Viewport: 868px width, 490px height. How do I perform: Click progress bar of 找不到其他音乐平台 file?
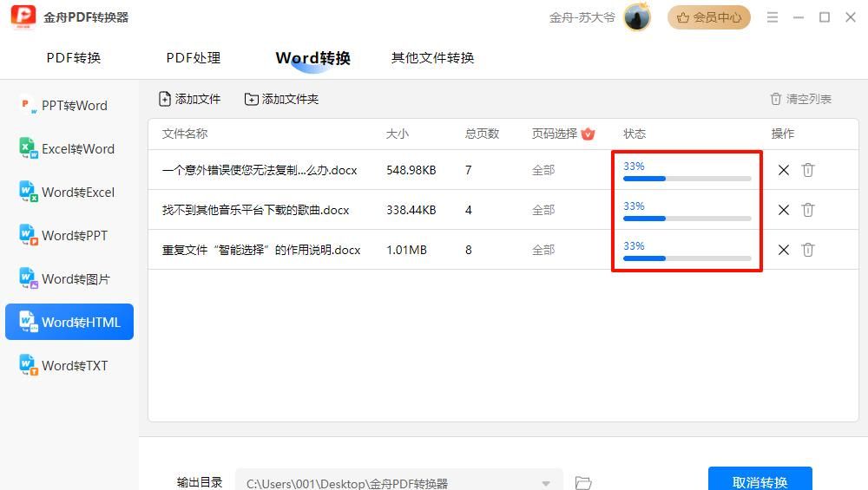coord(687,219)
